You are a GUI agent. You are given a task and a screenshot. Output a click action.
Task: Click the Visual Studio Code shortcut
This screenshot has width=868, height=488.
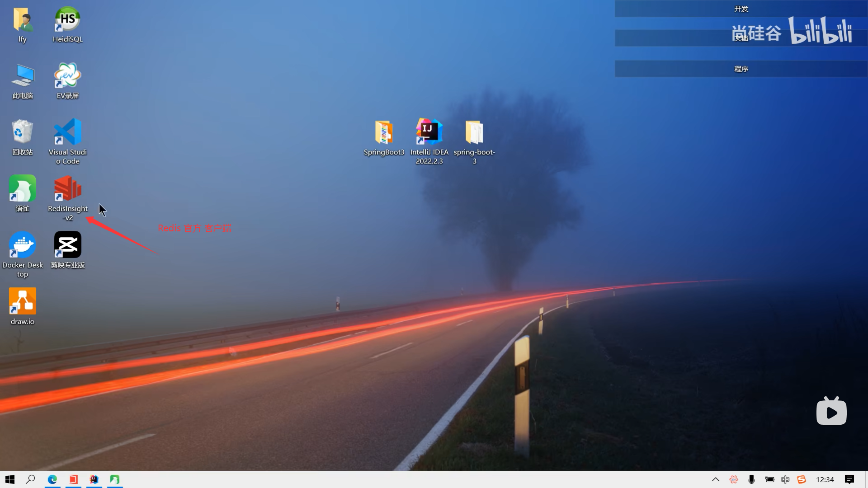(x=68, y=132)
